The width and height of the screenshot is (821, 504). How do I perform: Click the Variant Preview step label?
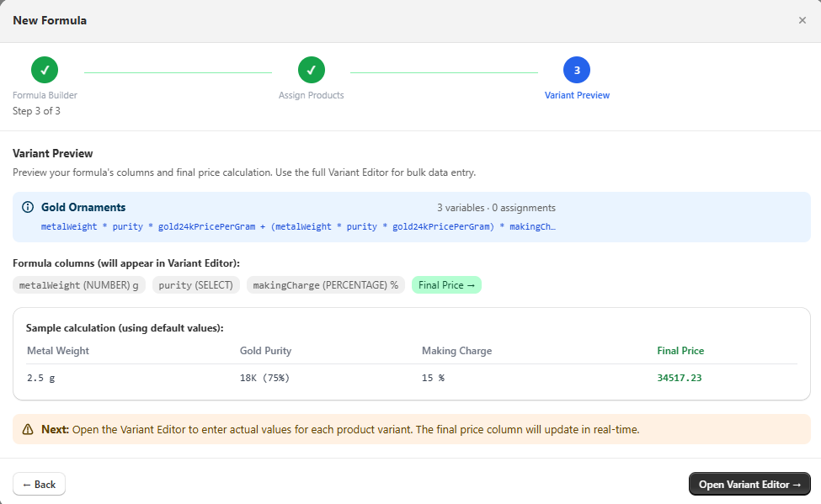coord(577,95)
